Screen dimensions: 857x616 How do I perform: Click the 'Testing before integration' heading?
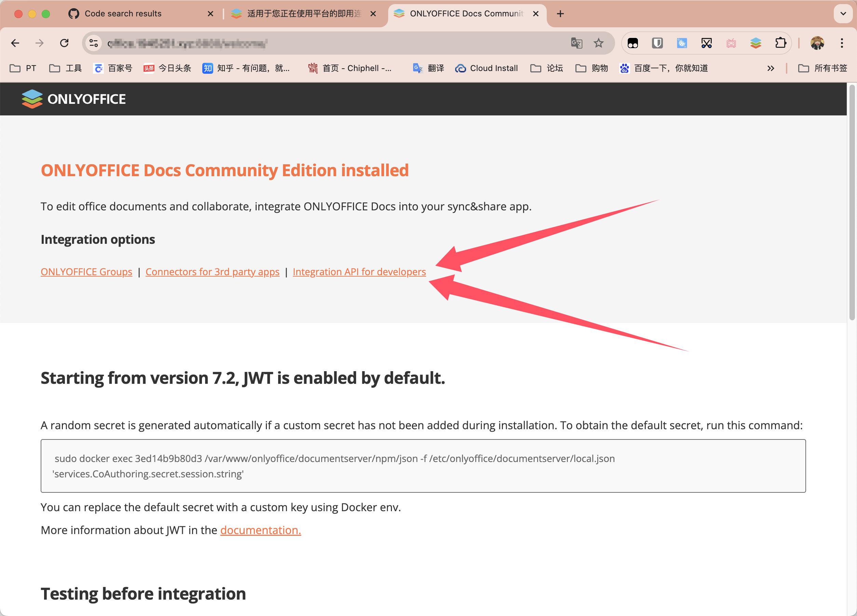[x=143, y=594]
